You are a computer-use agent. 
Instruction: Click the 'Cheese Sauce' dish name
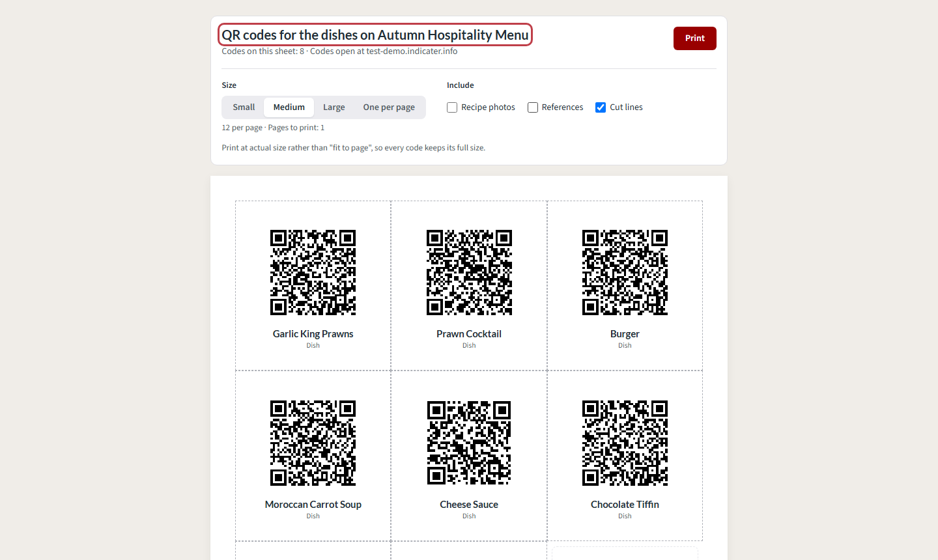pos(469,505)
